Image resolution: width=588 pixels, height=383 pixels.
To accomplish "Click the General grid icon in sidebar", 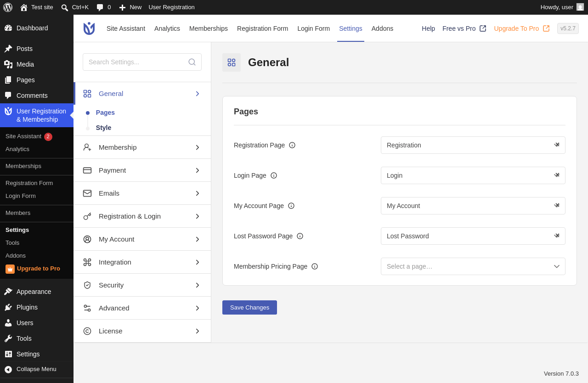I will click(x=87, y=94).
